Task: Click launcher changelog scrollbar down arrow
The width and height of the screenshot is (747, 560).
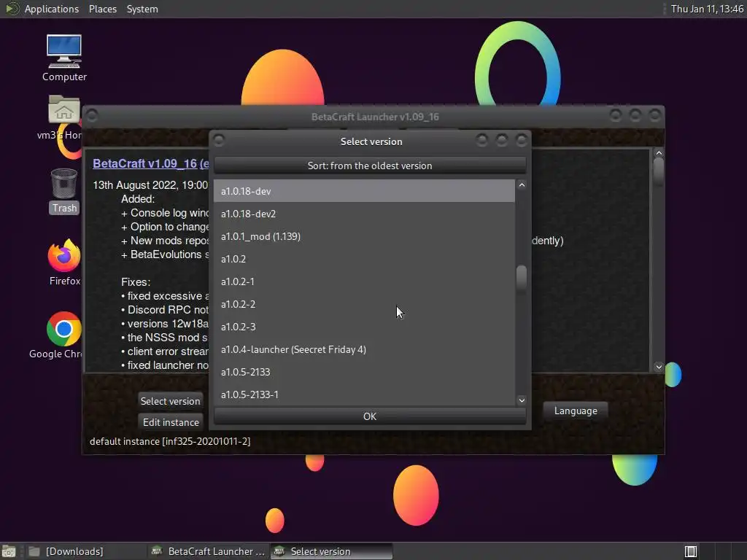Action: click(x=659, y=367)
